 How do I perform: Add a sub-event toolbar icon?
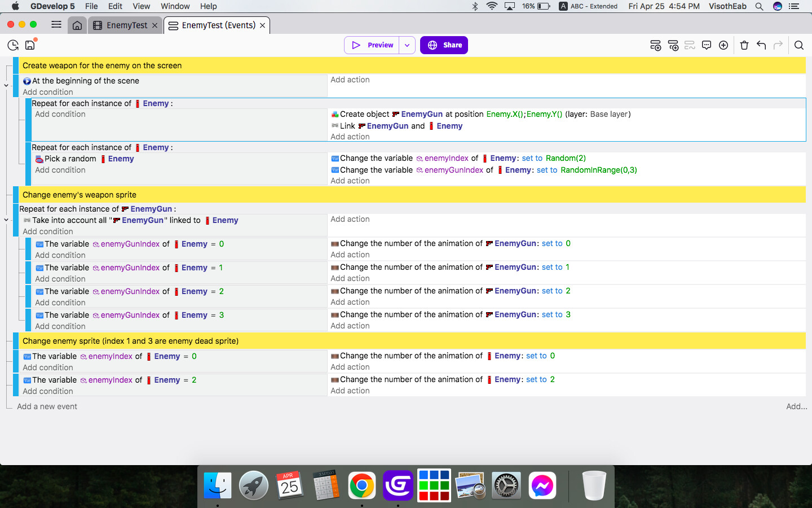click(673, 45)
